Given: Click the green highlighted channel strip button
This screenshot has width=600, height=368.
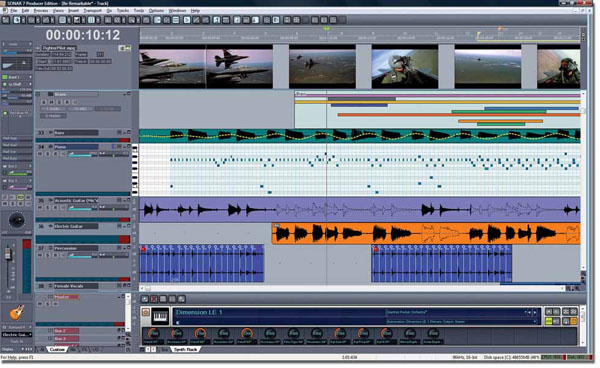Looking at the screenshot, I should tap(20, 197).
